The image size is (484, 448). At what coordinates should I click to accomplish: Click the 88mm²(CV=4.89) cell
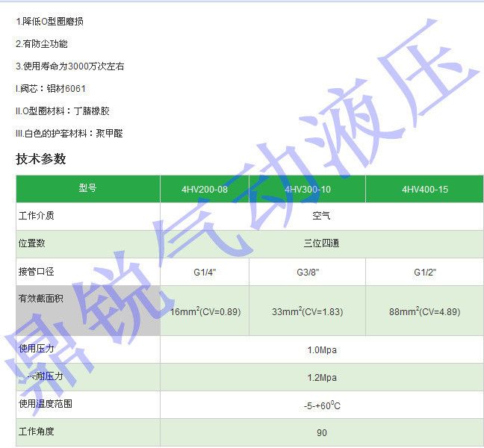tap(424, 311)
